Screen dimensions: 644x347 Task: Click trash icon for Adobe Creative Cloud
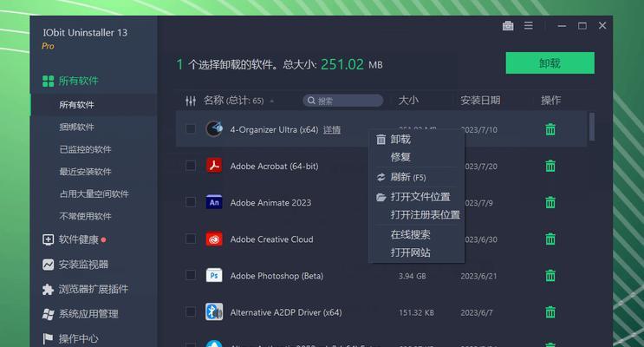tap(550, 239)
